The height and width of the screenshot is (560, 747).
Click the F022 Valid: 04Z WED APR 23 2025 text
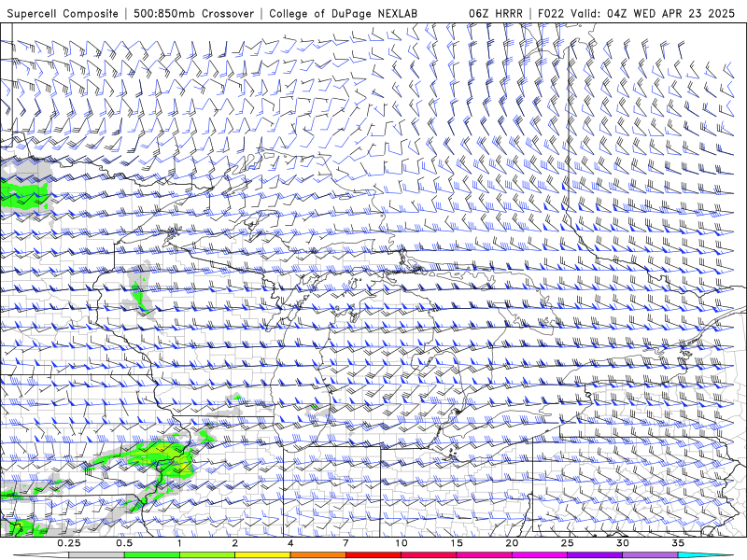tap(636, 13)
